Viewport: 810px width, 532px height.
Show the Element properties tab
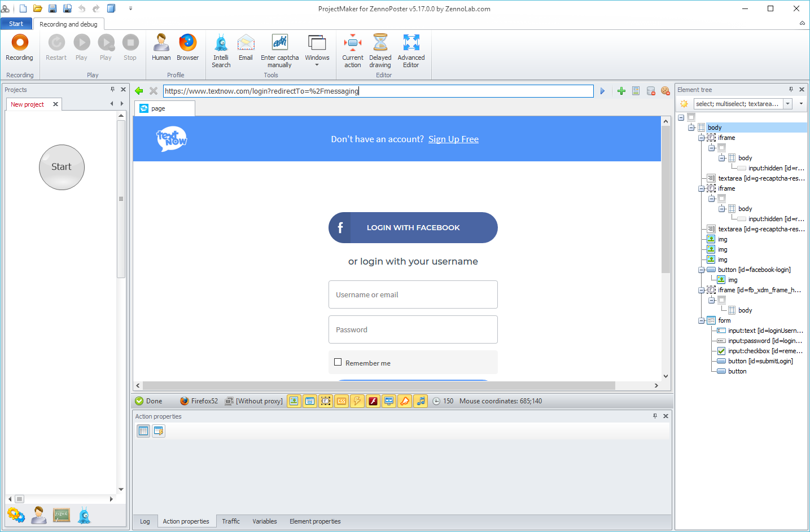[315, 521]
